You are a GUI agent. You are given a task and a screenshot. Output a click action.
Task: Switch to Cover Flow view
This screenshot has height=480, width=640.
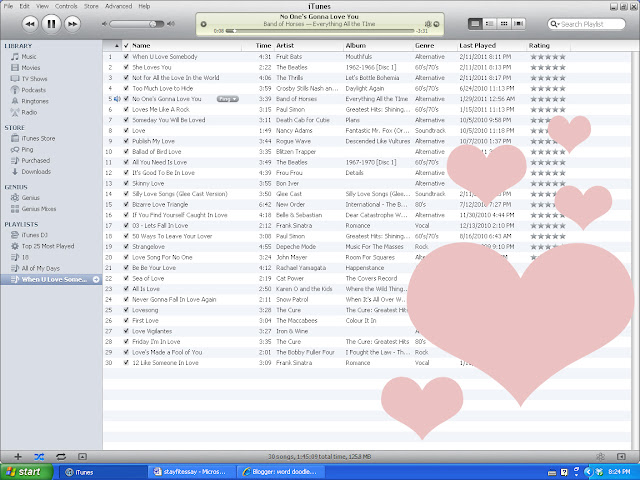click(x=518, y=24)
